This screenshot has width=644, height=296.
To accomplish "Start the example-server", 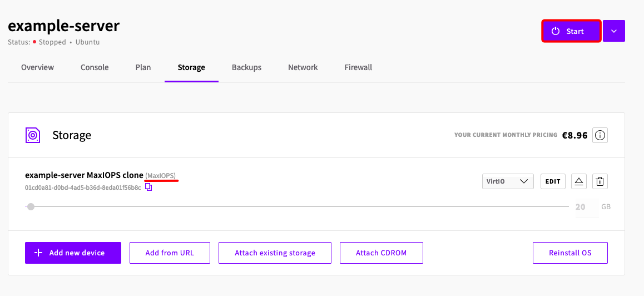I will [571, 31].
